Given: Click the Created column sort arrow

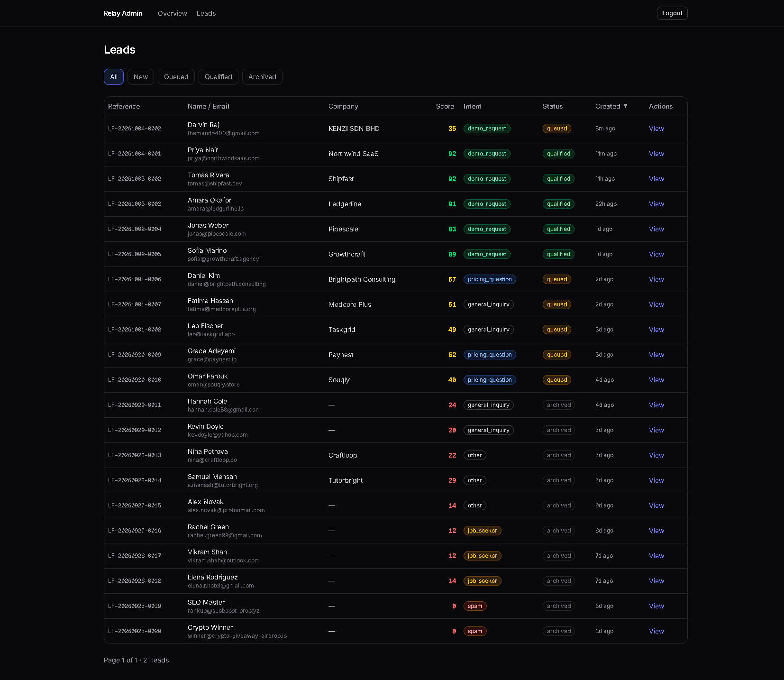Looking at the screenshot, I should pyautogui.click(x=625, y=106).
